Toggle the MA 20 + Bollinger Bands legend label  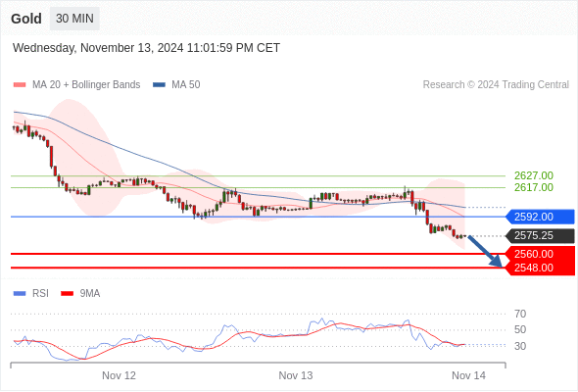point(86,85)
